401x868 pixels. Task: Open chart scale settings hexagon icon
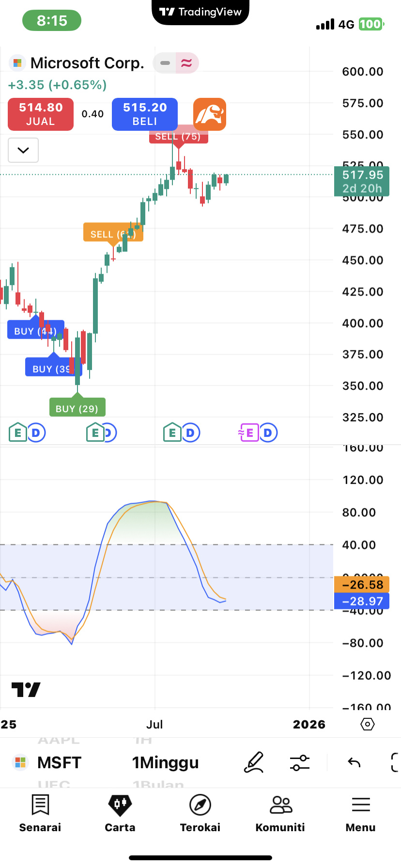(368, 724)
